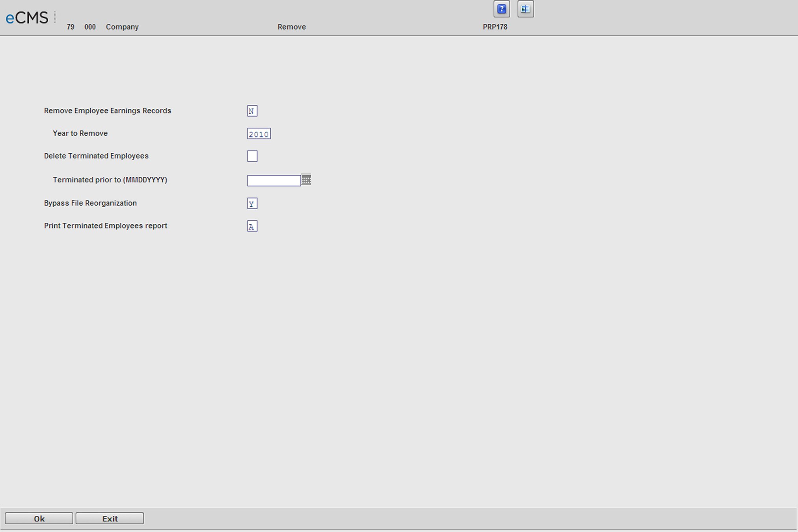Select the 'Company' header text

pyautogui.click(x=122, y=27)
